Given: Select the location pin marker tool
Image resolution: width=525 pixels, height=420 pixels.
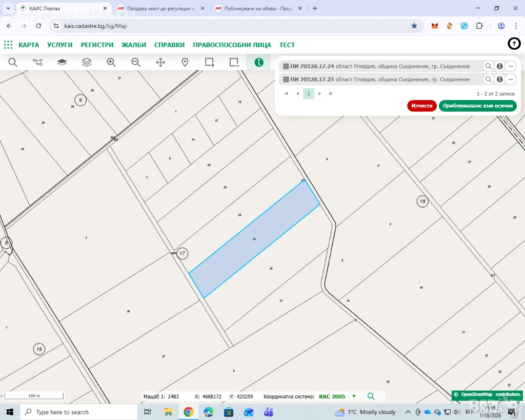Looking at the screenshot, I should coord(185,62).
